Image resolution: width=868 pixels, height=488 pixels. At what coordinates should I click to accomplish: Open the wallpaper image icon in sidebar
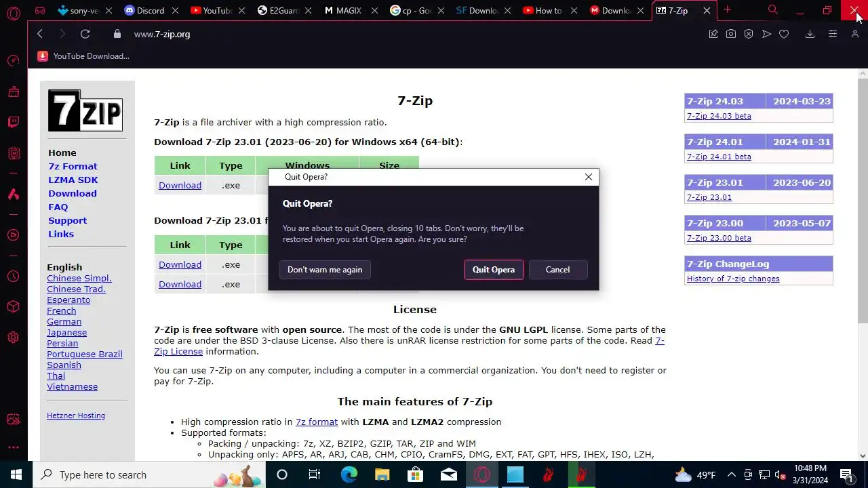(14, 420)
